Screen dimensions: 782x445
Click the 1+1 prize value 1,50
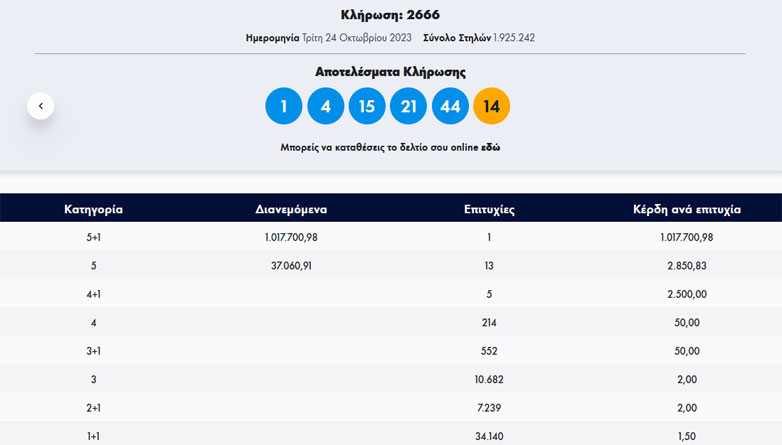[686, 436]
